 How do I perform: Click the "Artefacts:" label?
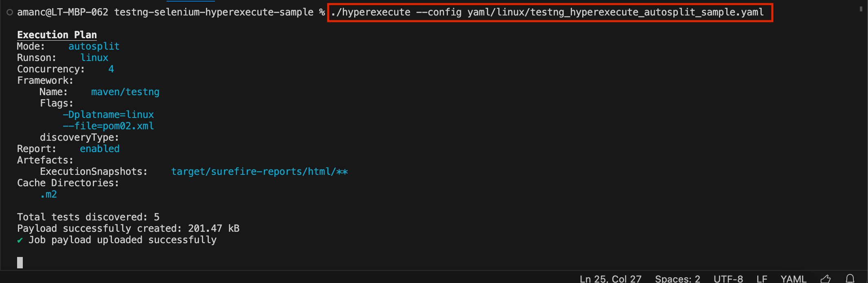tap(45, 160)
